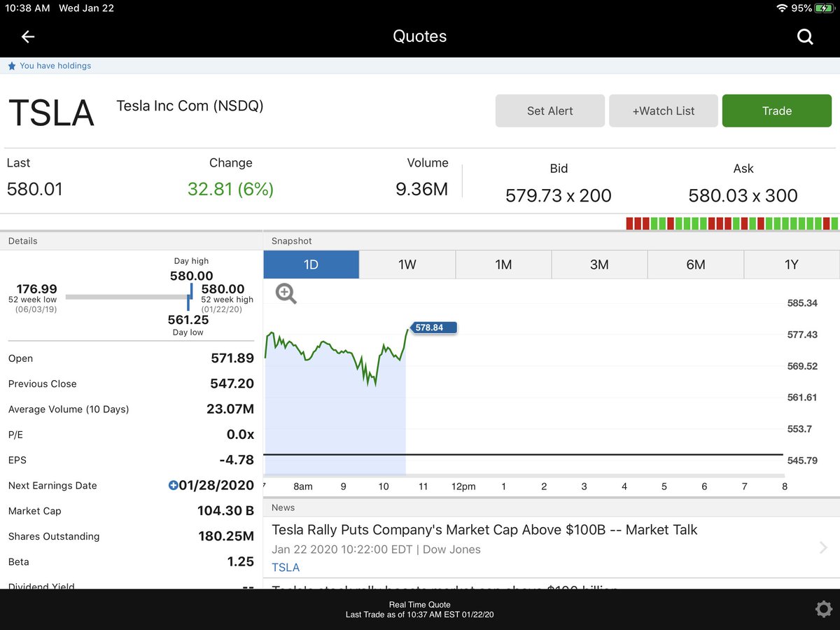Viewport: 840px width, 630px height.
Task: Switch chart to 1M range
Action: (503, 265)
